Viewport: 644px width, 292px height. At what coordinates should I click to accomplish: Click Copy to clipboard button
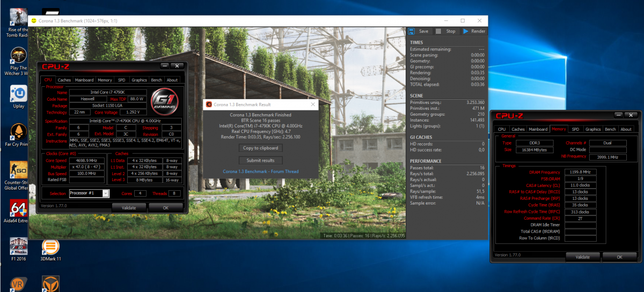pos(260,148)
